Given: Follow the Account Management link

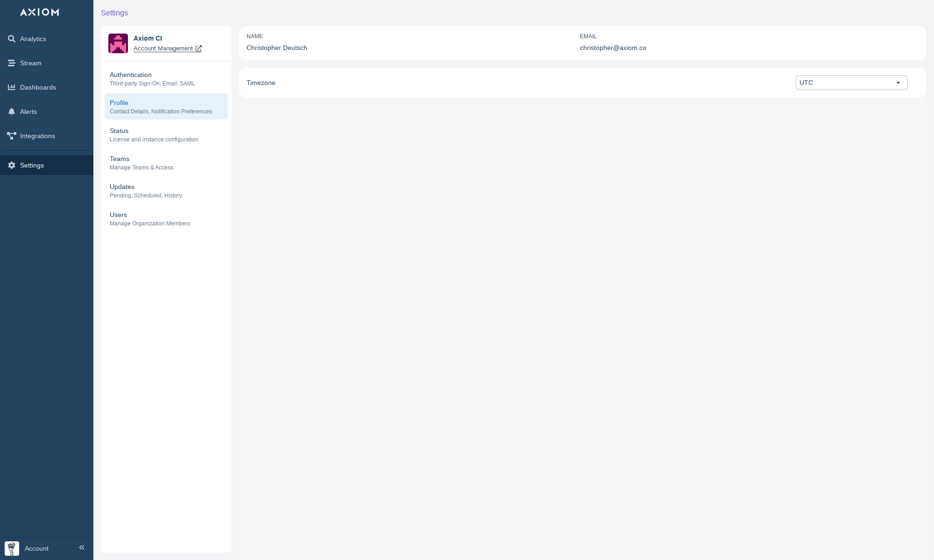Looking at the screenshot, I should [163, 49].
